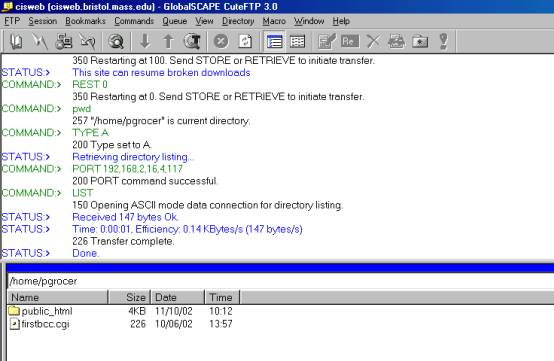Click the /home/pgrocer remote path field
The image size is (554, 361).
(x=281, y=281)
